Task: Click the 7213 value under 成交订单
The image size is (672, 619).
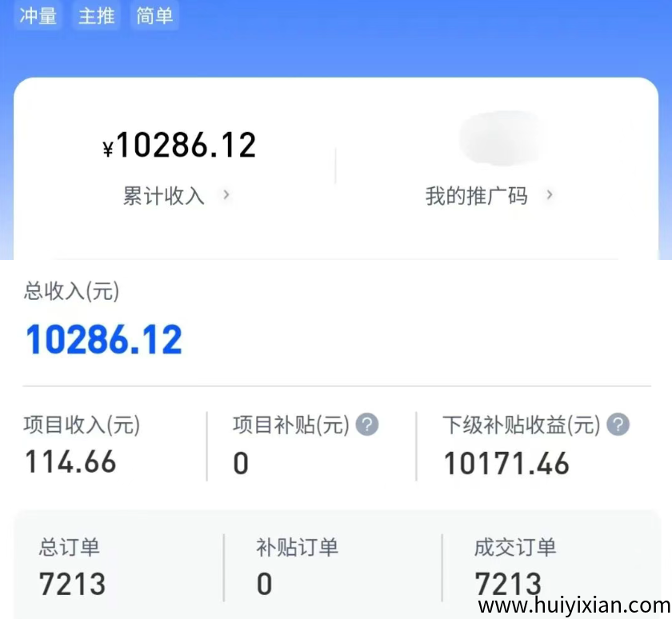Action: tap(508, 584)
